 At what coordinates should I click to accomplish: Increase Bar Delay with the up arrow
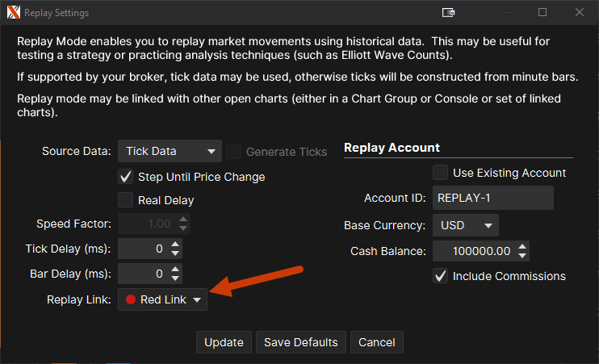pos(176,269)
